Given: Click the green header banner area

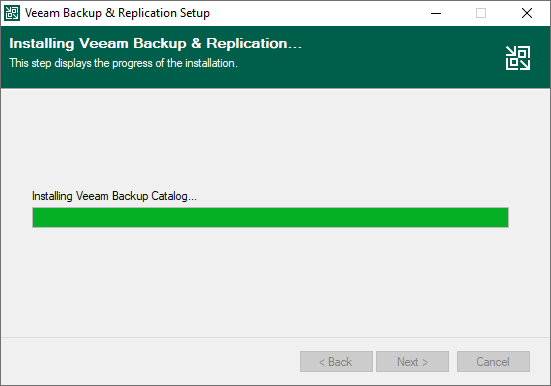Looking at the screenshot, I should pyautogui.click(x=276, y=57).
